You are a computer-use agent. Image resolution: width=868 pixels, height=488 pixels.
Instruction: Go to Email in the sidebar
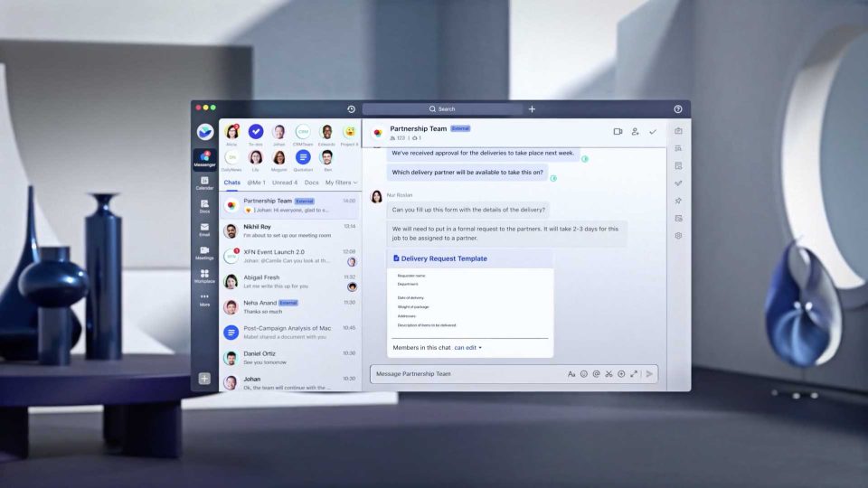point(205,229)
